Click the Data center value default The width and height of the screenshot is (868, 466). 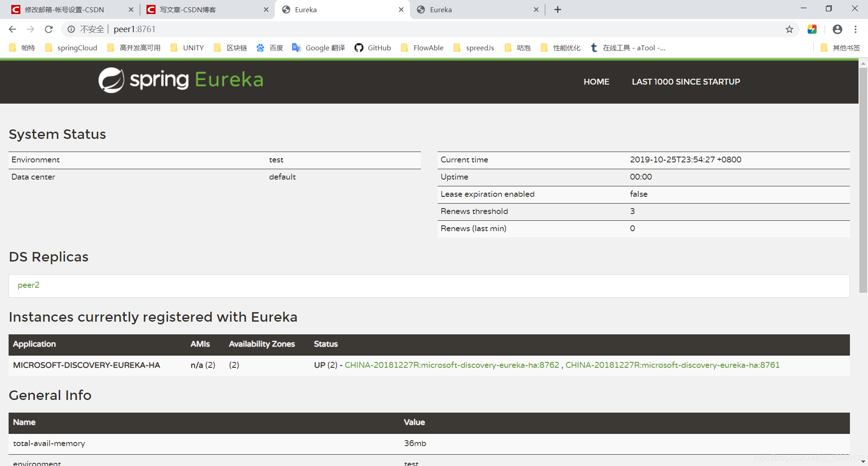click(282, 177)
